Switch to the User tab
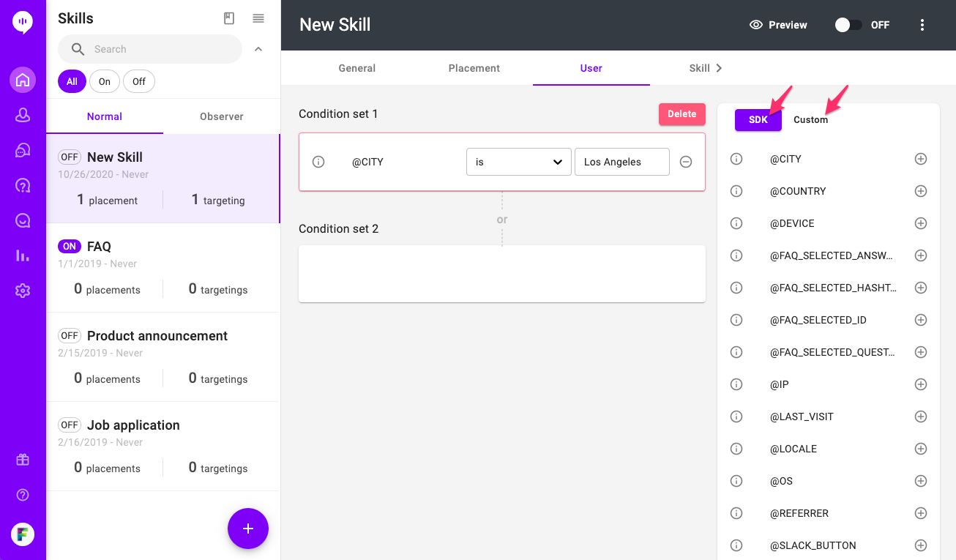 591,68
